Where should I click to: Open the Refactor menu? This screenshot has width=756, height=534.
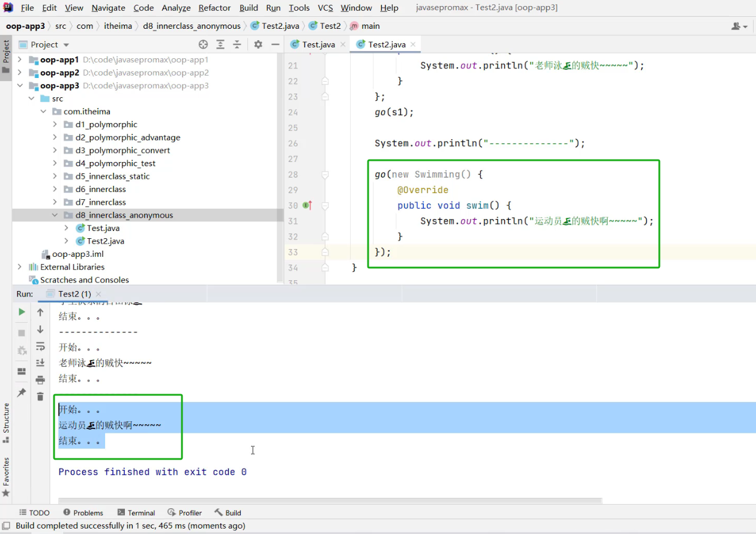(214, 8)
